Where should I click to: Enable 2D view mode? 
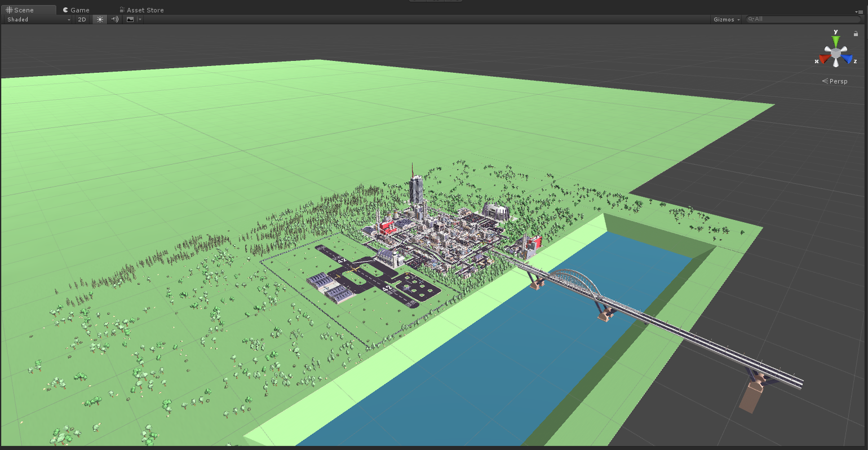point(82,19)
